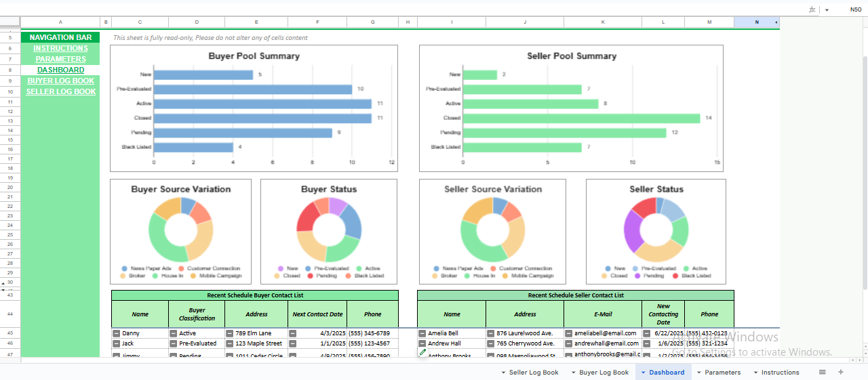The height and width of the screenshot is (380, 868).
Task: Click minus icon beside 789 Elm Lane
Action: click(230, 333)
